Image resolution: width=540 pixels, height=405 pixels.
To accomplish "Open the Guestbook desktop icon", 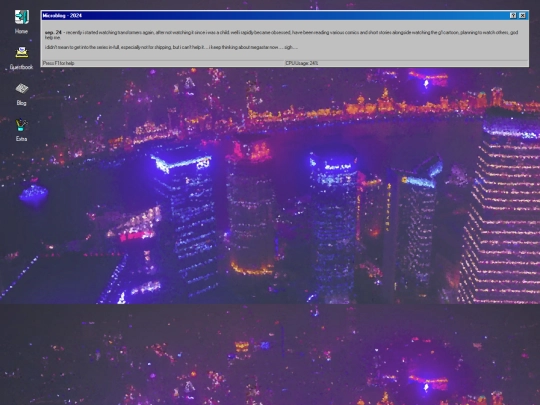I will coord(21,52).
